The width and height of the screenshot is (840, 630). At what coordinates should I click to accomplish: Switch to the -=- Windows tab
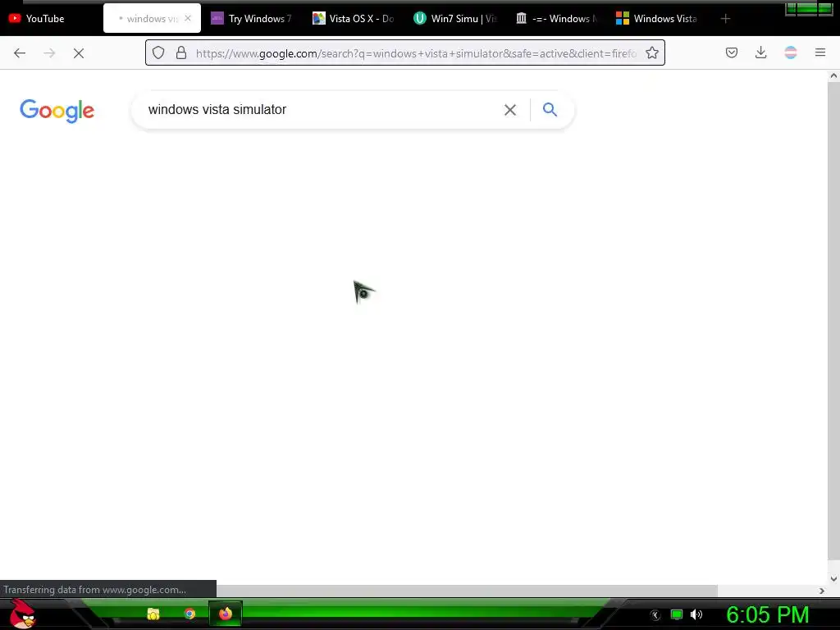(x=556, y=18)
